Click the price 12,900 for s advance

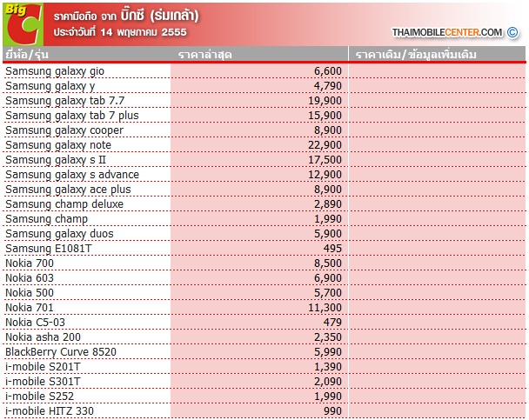(325, 175)
